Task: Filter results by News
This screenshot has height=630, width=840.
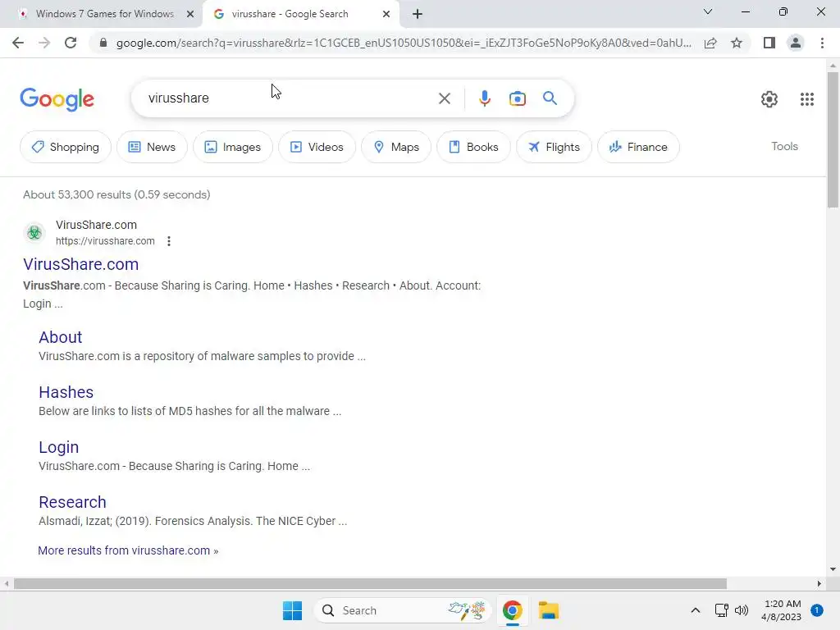Action: [152, 147]
